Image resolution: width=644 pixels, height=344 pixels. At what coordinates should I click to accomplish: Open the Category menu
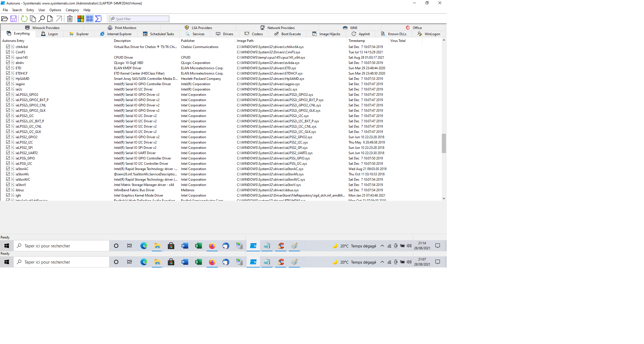[72, 10]
